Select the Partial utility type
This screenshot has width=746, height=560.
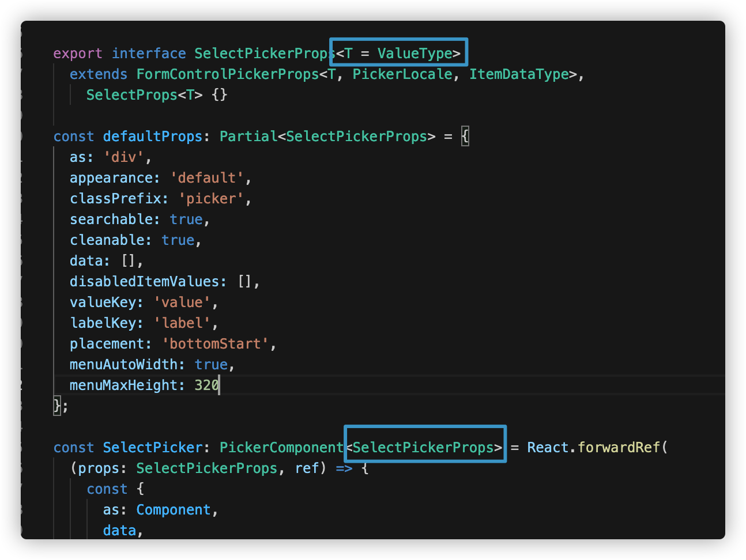coord(248,136)
